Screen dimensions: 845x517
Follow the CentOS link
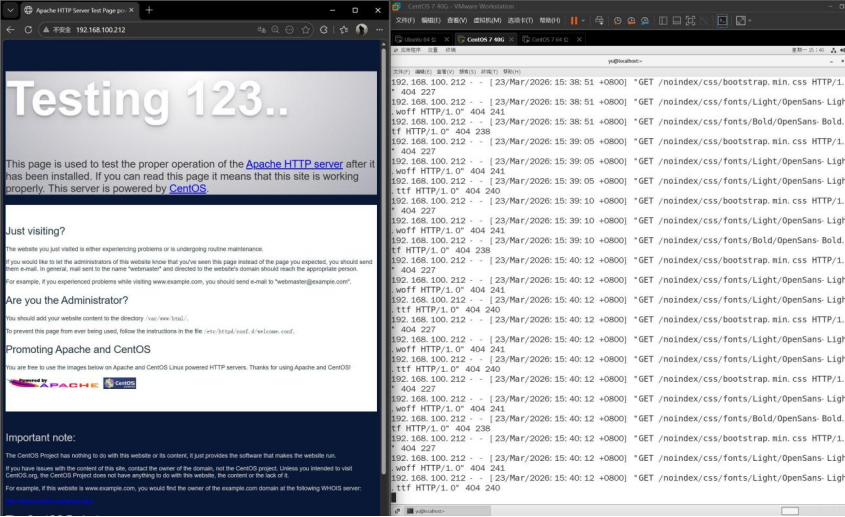[188, 189]
